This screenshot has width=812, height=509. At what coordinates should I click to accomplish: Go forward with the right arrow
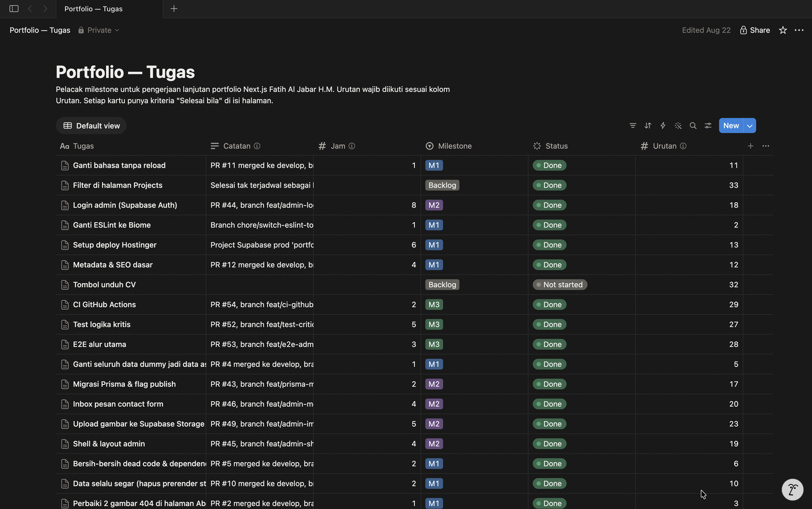click(x=45, y=9)
